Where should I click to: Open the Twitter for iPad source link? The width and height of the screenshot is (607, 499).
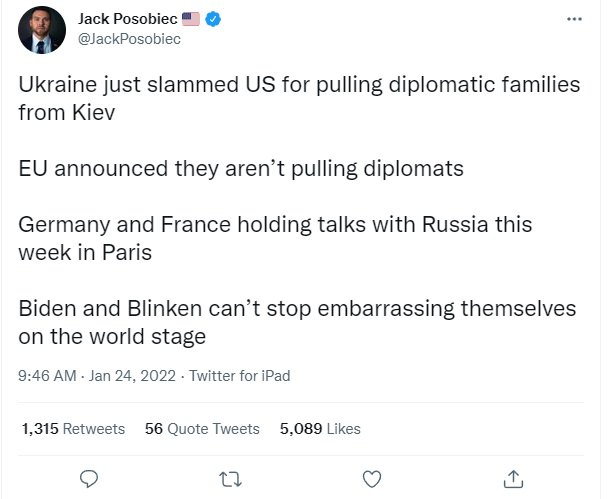pos(240,376)
